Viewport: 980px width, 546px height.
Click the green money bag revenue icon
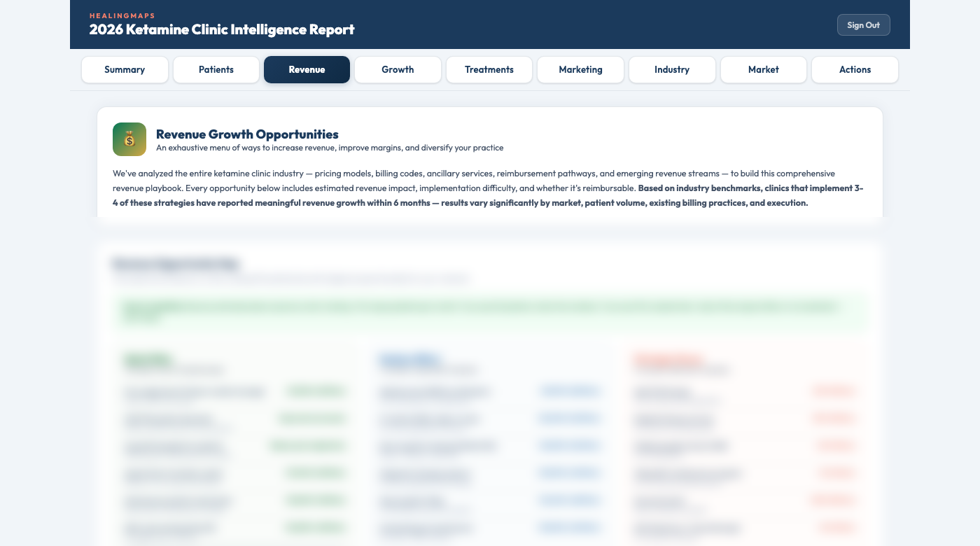point(129,139)
